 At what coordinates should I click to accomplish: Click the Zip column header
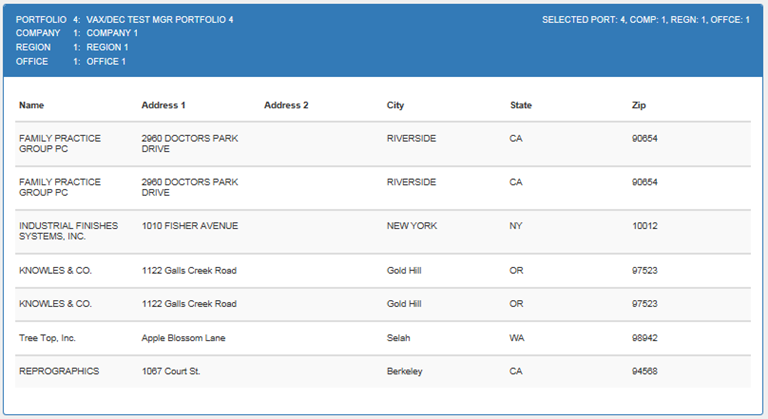tap(639, 105)
